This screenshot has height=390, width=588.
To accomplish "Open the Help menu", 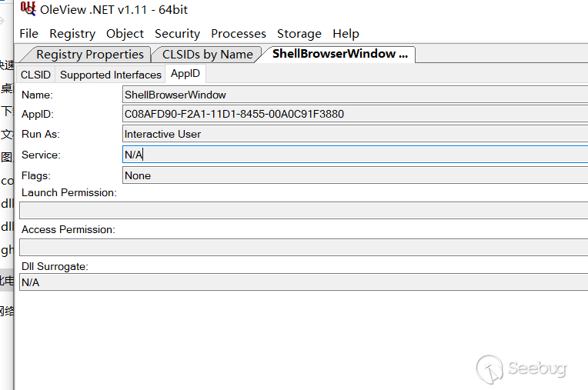I will (x=346, y=34).
